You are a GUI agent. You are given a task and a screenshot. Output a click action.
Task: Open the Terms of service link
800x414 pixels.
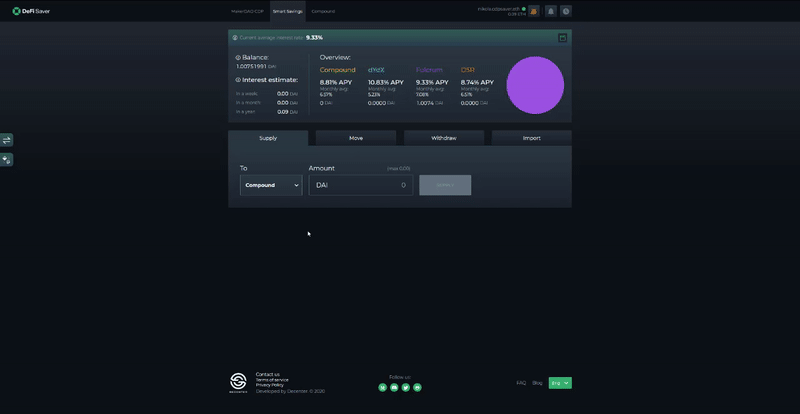[272, 380]
